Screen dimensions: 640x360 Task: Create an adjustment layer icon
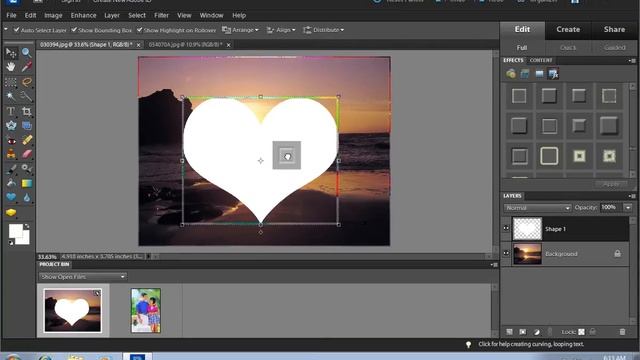537,332
